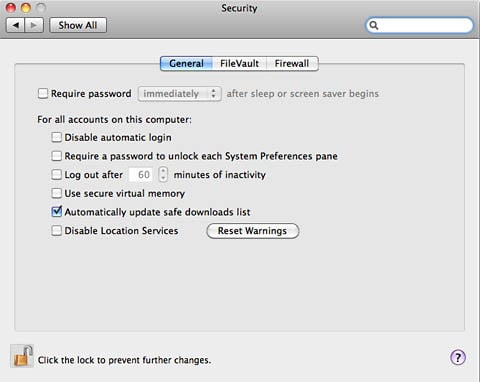Enable password to unlock each System Preferences pane

(57, 156)
